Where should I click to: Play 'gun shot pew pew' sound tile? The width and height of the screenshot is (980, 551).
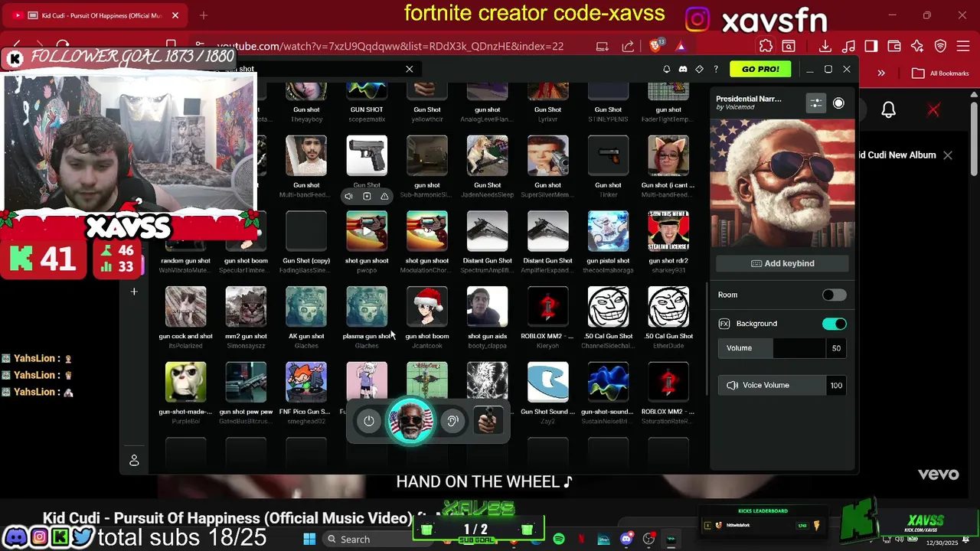coord(246,382)
